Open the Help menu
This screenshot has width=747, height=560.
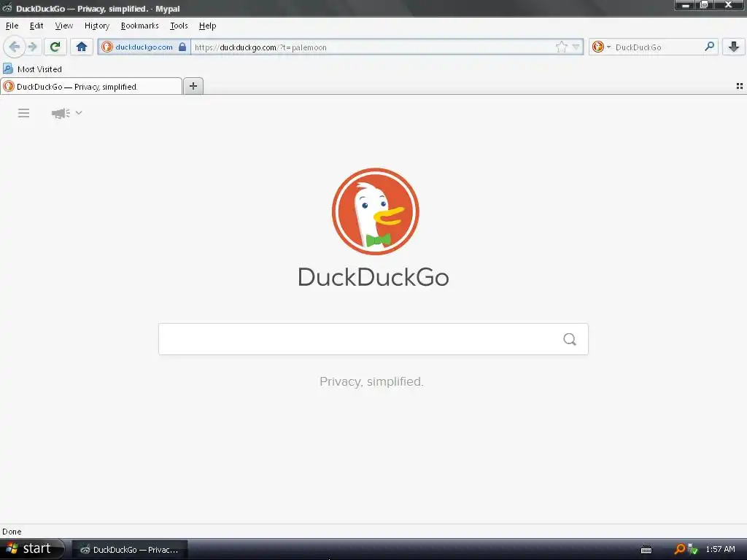click(x=207, y=26)
